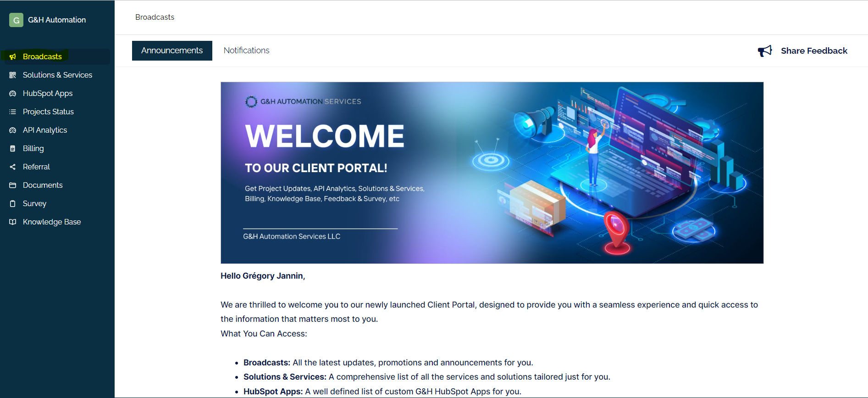Click the API Analytics gauge icon
868x398 pixels.
(x=13, y=130)
